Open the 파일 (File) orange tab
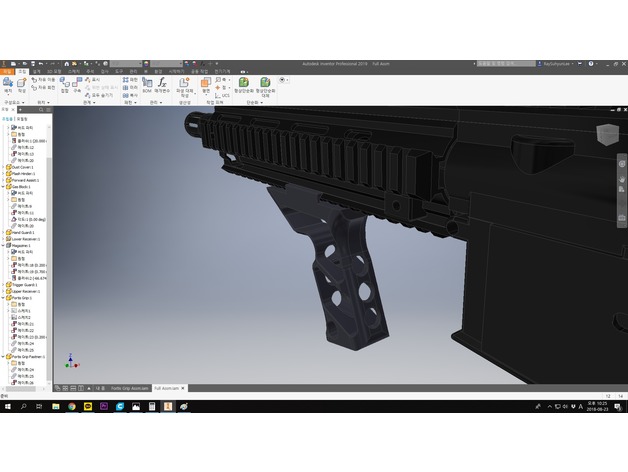This screenshot has width=628, height=472. point(8,71)
